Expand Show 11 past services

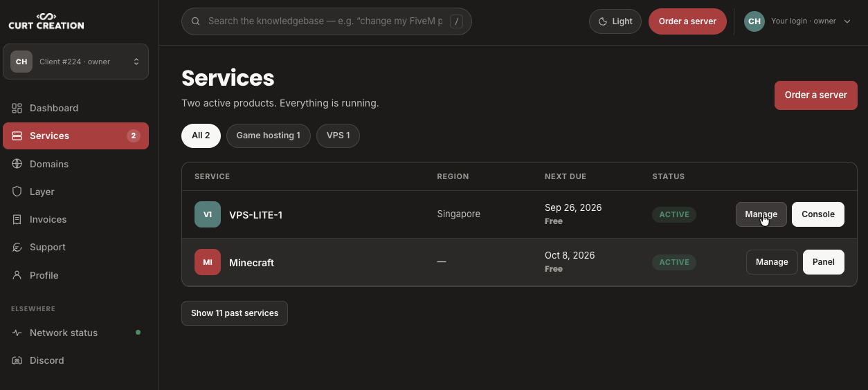(235, 313)
